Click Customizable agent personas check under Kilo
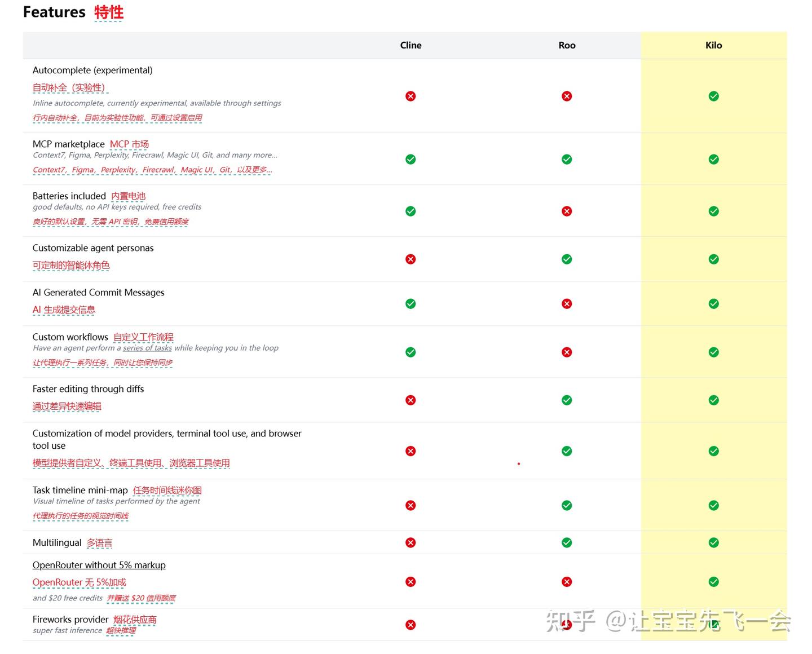The height and width of the screenshot is (654, 812). click(713, 259)
